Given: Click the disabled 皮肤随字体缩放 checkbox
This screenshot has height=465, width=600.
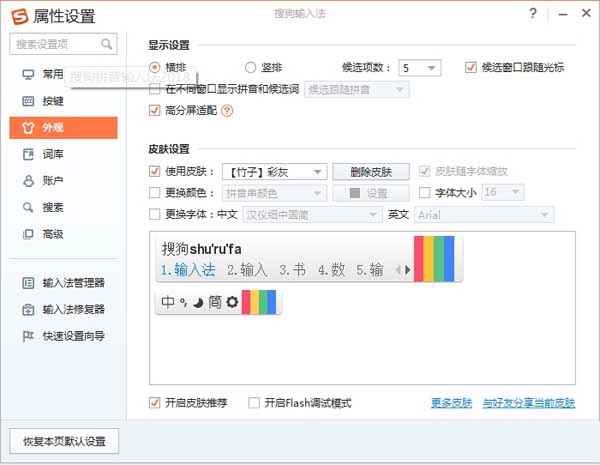Looking at the screenshot, I should coord(424,171).
